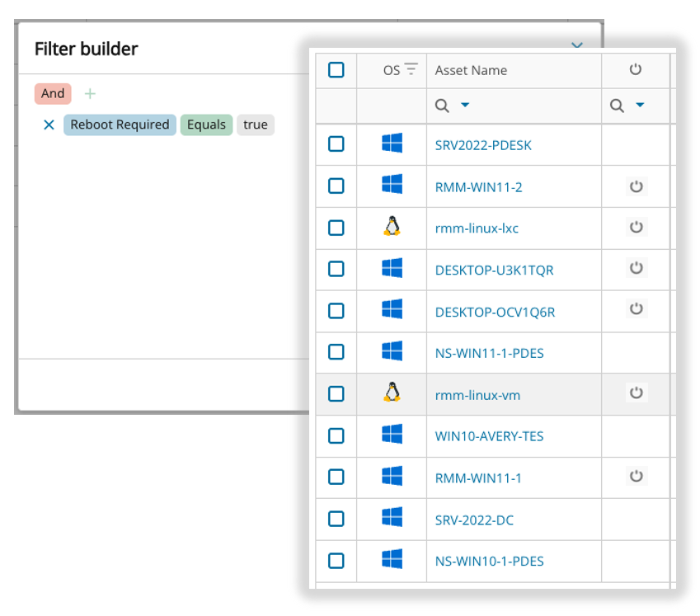Remove the Reboot Required filter condition
The width and height of the screenshot is (700, 616).
pyautogui.click(x=49, y=125)
